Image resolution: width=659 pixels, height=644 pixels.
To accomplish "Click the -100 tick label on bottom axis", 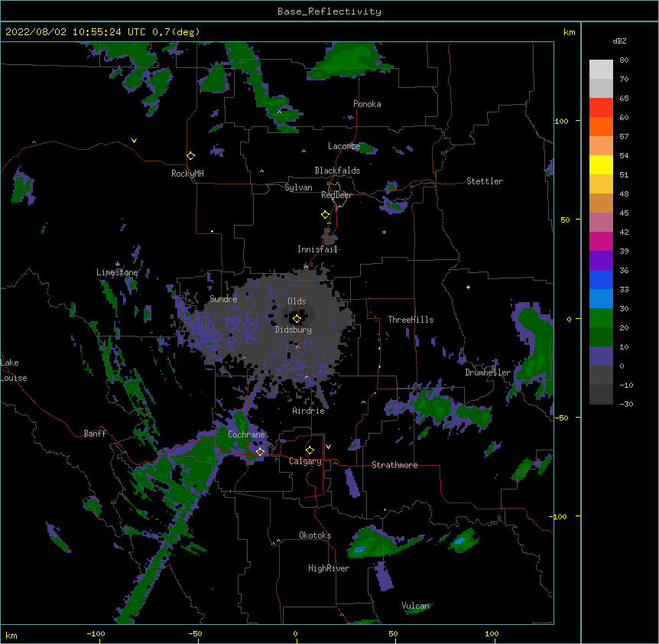I will [96, 633].
